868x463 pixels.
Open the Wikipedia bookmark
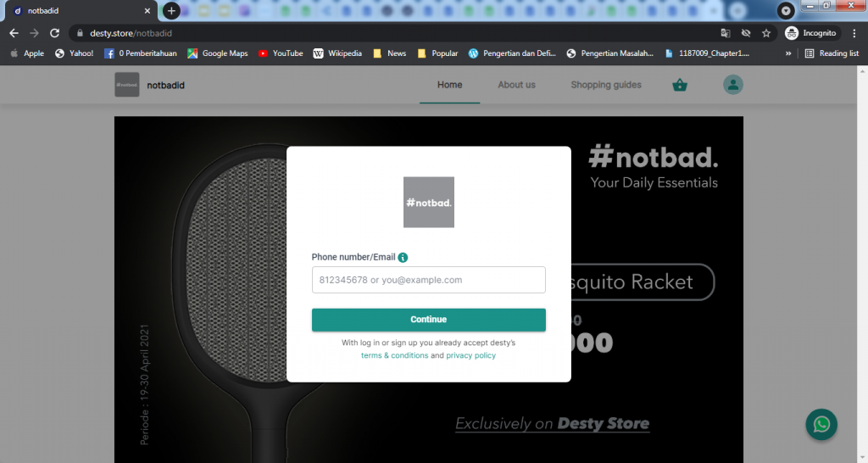click(337, 53)
